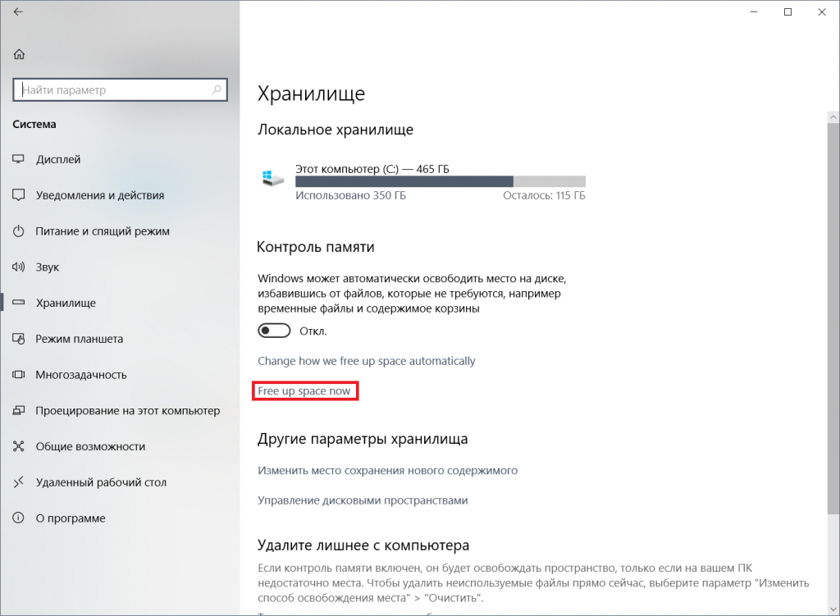This screenshot has height=616, width=840.
Task: Open Управление дисковыми пространствами link
Action: click(363, 500)
